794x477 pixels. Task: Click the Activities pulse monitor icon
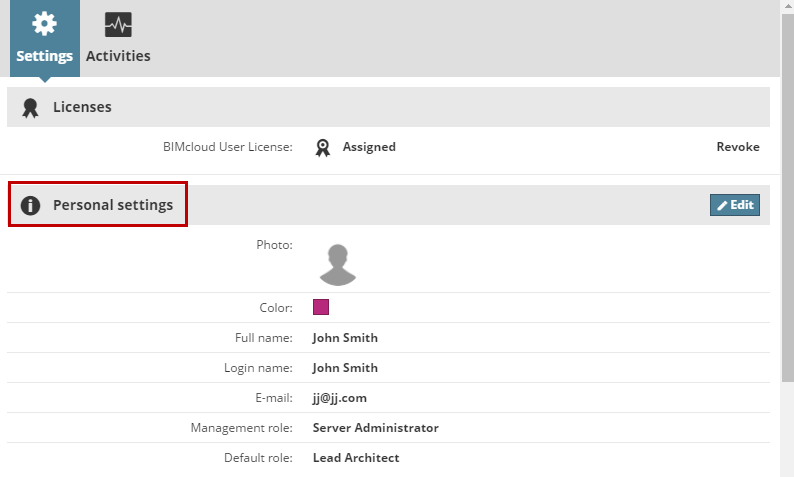click(x=118, y=25)
